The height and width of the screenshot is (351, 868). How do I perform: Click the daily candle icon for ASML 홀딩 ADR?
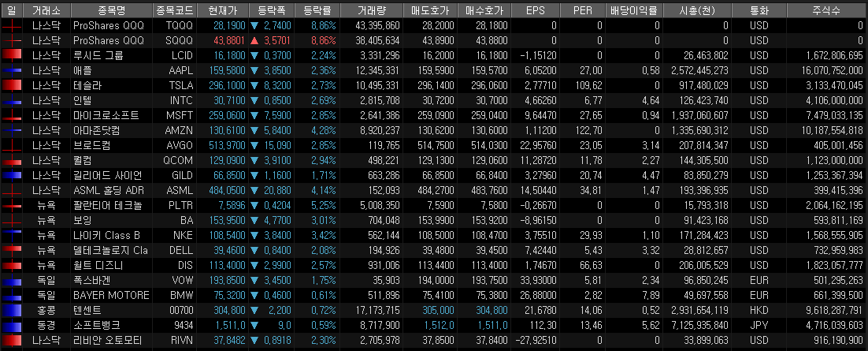pyautogui.click(x=11, y=190)
